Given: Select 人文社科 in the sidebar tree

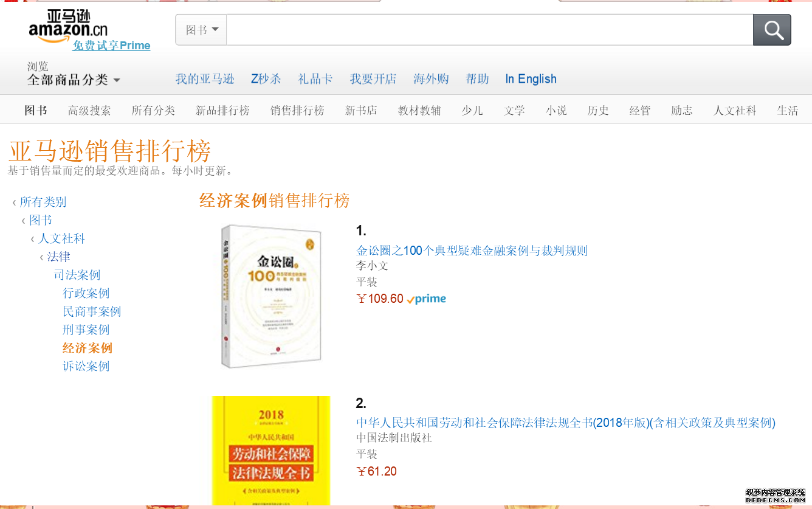Looking at the screenshot, I should coord(61,238).
